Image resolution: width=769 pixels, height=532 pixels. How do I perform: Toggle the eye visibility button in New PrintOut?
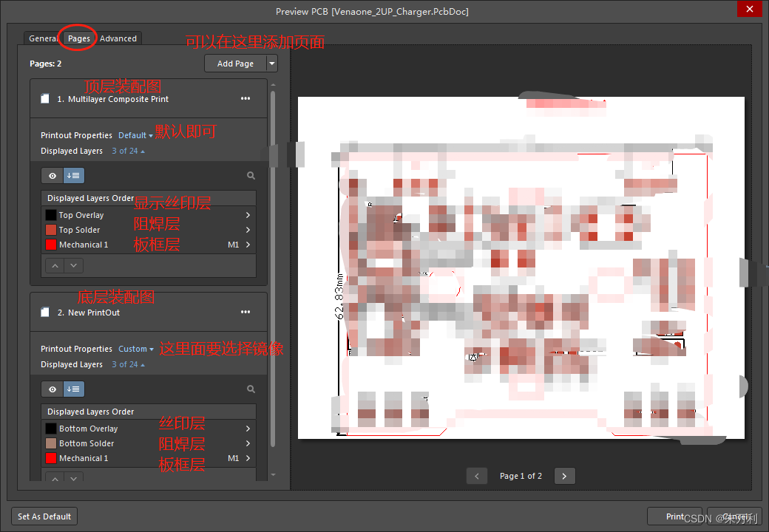click(52, 389)
